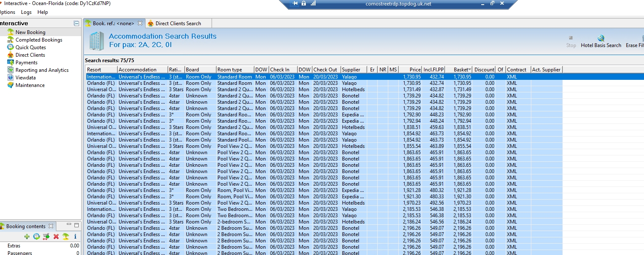Sort by the Supplier column header
The width and height of the screenshot is (644, 255).
click(x=354, y=70)
